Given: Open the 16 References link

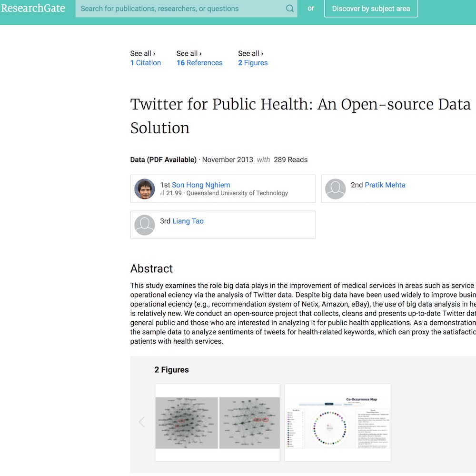Looking at the screenshot, I should point(199,63).
